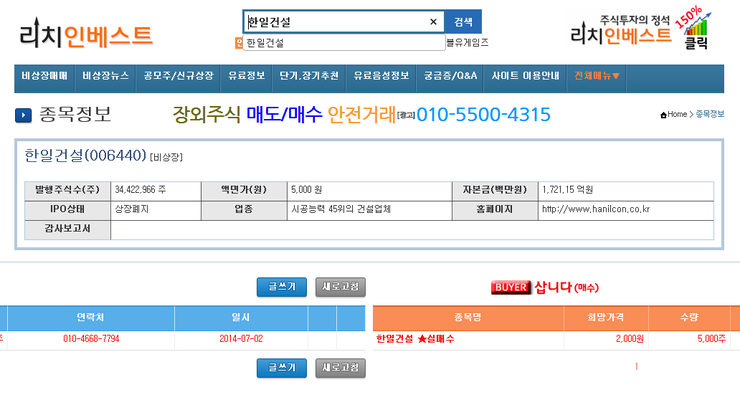This screenshot has height=395, width=740.
Task: Click the 일시 column header
Action: pyautogui.click(x=241, y=318)
